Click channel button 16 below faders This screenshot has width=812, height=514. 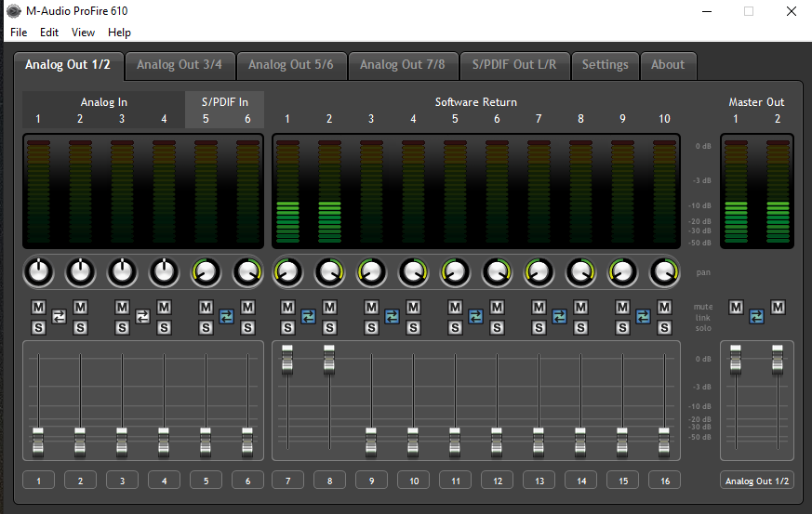664,481
